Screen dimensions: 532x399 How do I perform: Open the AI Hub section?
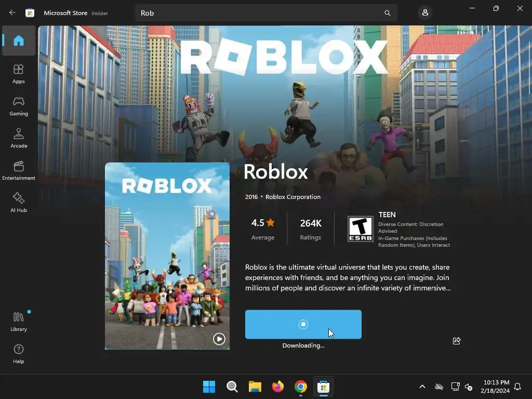tap(19, 203)
